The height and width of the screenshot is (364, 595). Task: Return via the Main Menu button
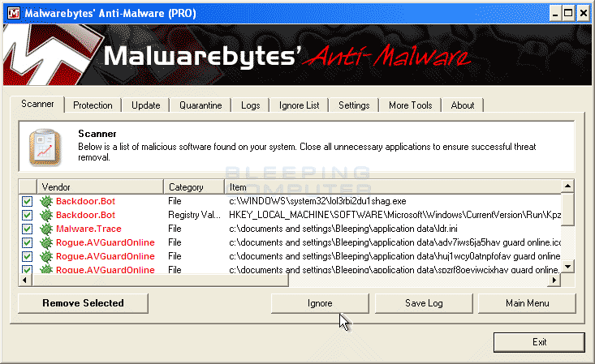(x=527, y=303)
